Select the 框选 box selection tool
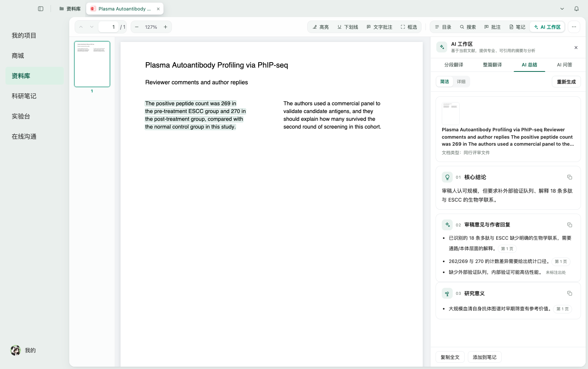Screen dimensions: 588x369 (409, 27)
